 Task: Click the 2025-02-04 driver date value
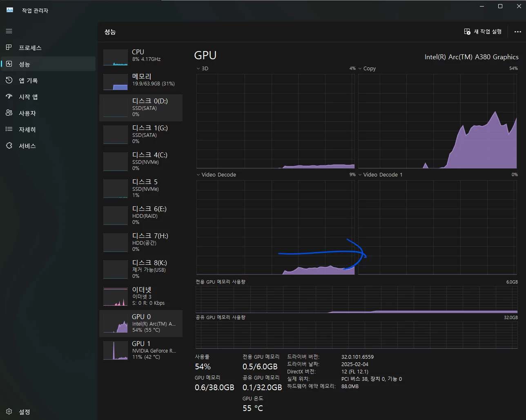[355, 364]
